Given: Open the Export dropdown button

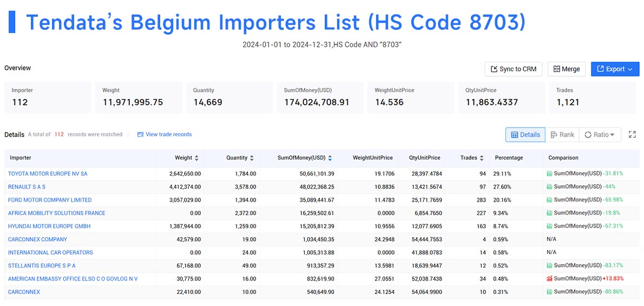Looking at the screenshot, I should 615,69.
